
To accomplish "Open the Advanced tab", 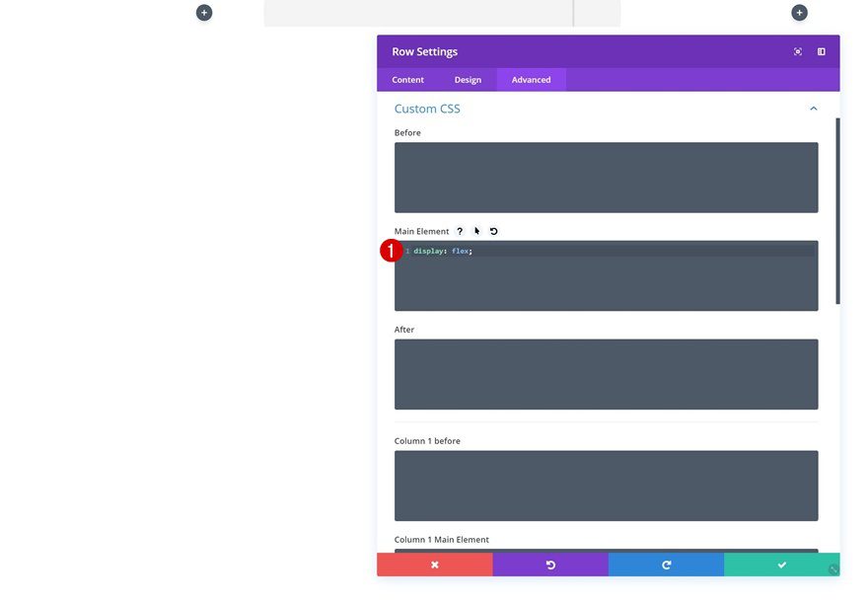I will click(531, 79).
